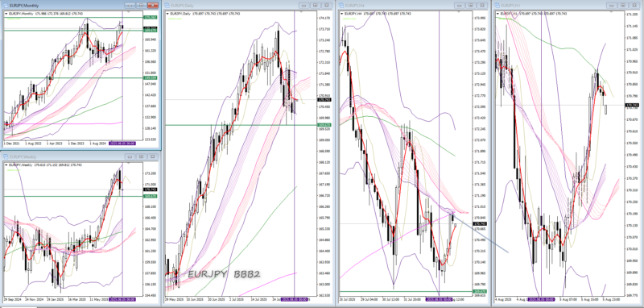Minimize the EURJPY,Monthly chart window

(130, 6)
